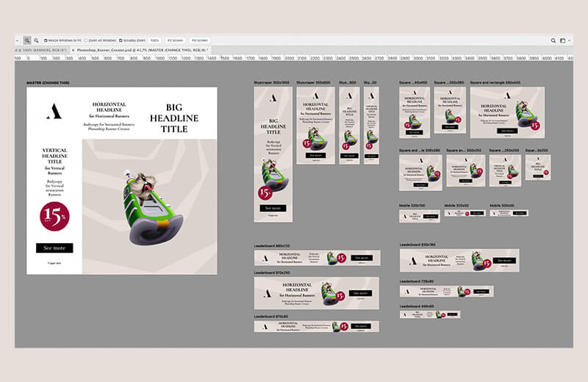Click the 100% zoom button
Screen dimensions: 588x382
tap(154, 40)
